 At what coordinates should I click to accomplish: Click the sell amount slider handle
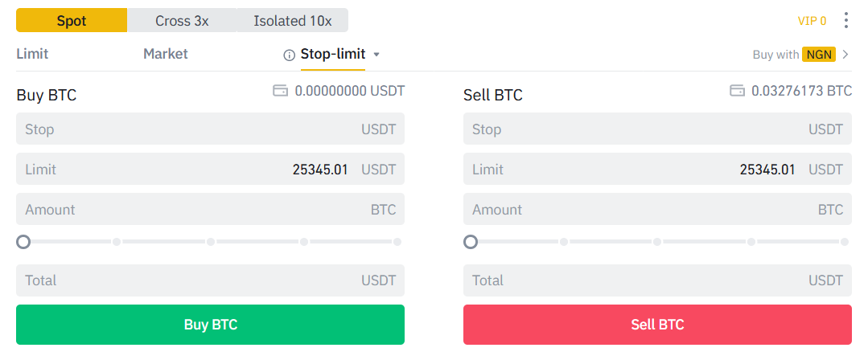click(x=471, y=241)
